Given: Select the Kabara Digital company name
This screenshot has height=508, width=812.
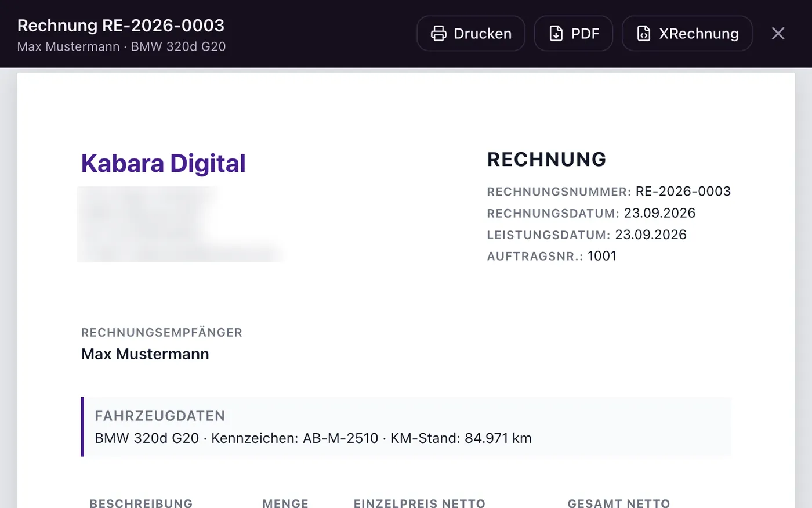Looking at the screenshot, I should coord(164,164).
